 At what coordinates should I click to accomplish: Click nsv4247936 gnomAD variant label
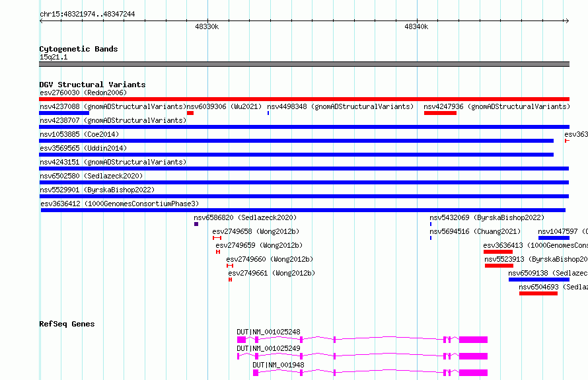497,106
